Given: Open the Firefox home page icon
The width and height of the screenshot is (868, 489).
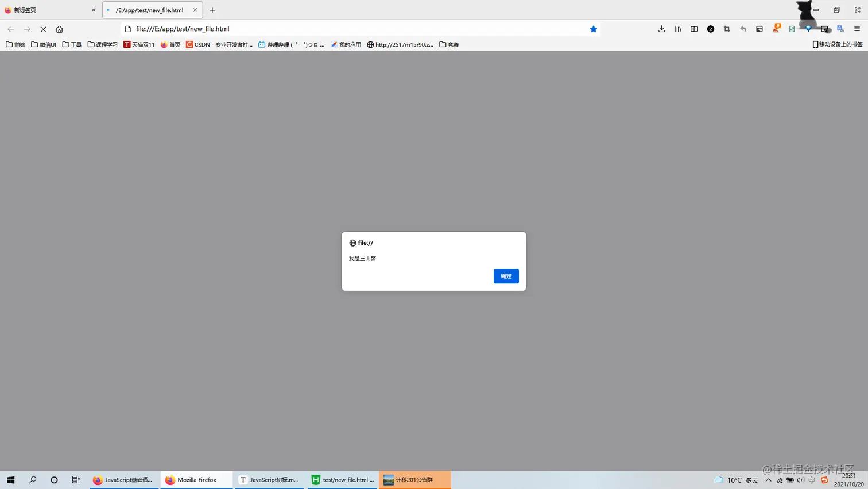Looking at the screenshot, I should pos(59,29).
